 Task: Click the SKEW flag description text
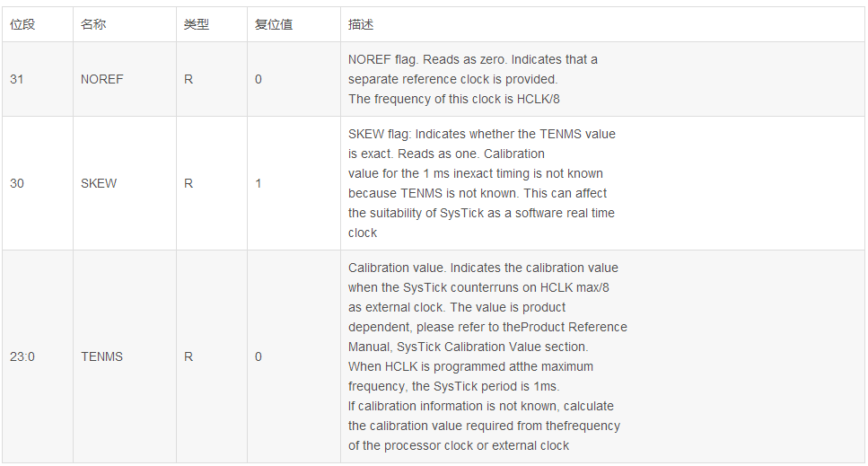tap(481, 183)
